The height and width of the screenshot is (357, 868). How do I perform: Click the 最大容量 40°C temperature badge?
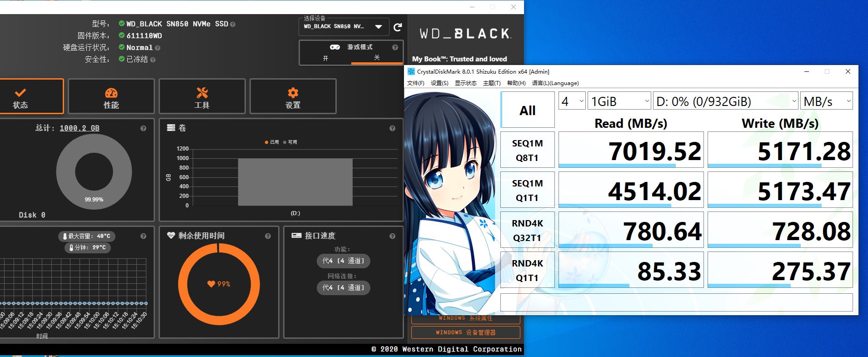87,236
